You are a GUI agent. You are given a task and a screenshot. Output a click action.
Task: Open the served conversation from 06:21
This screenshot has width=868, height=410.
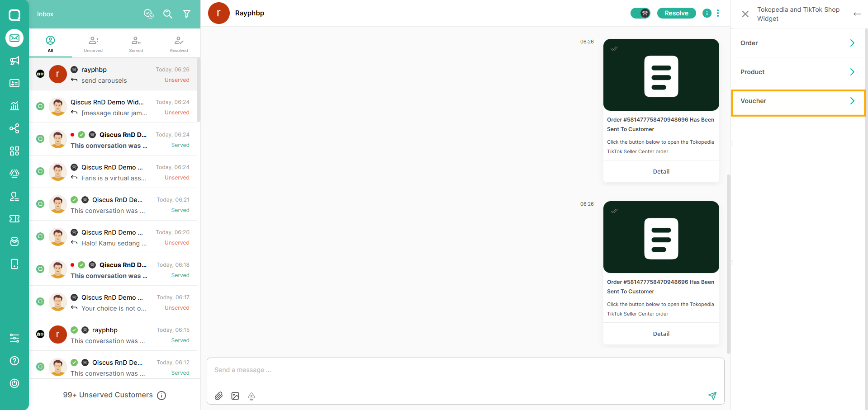click(x=113, y=204)
